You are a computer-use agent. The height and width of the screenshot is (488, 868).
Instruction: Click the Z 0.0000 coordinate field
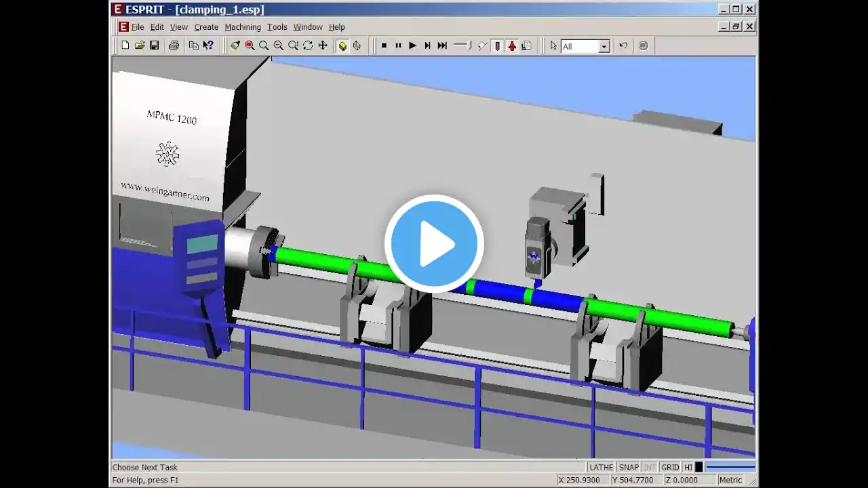(689, 480)
